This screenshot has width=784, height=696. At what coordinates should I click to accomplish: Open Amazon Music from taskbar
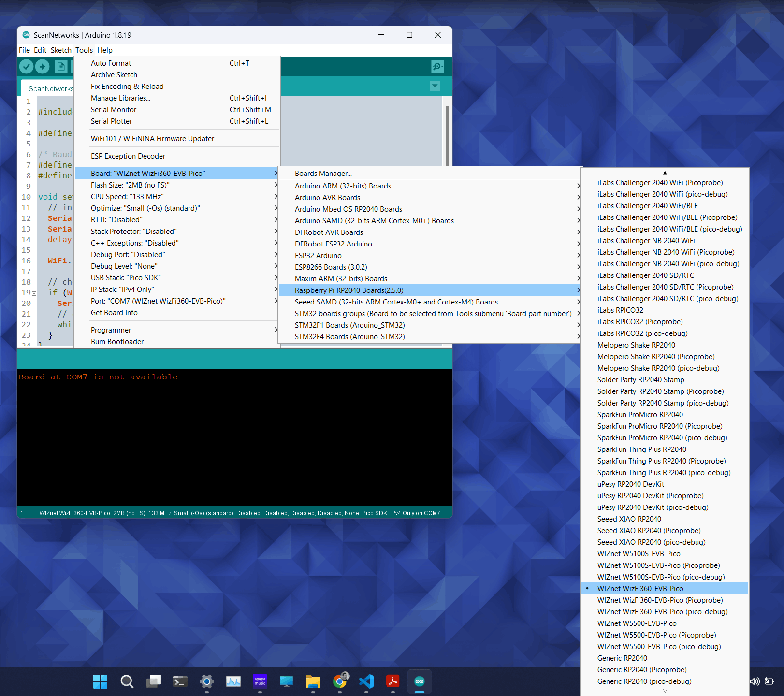coord(260,681)
